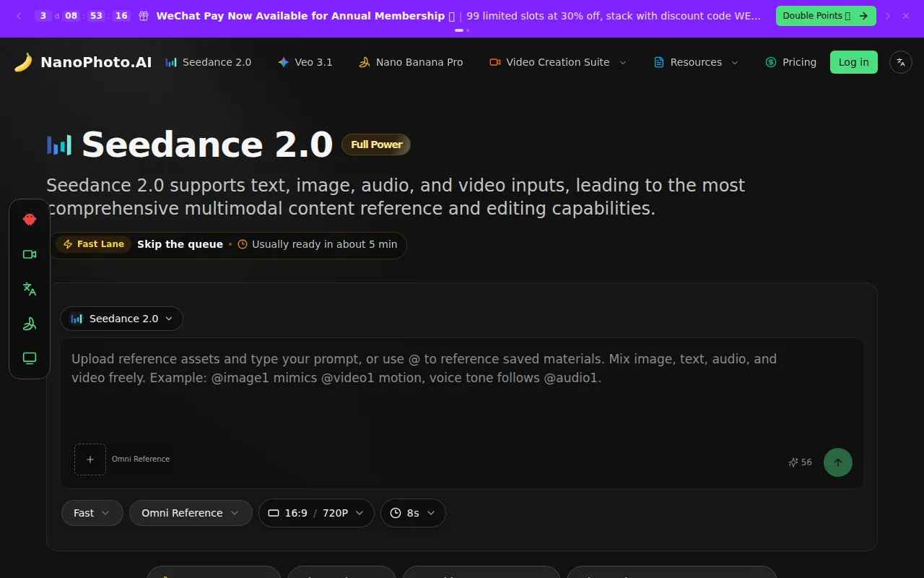Go to previous announcement banner slide
The height and width of the screenshot is (578, 924).
[19, 16]
